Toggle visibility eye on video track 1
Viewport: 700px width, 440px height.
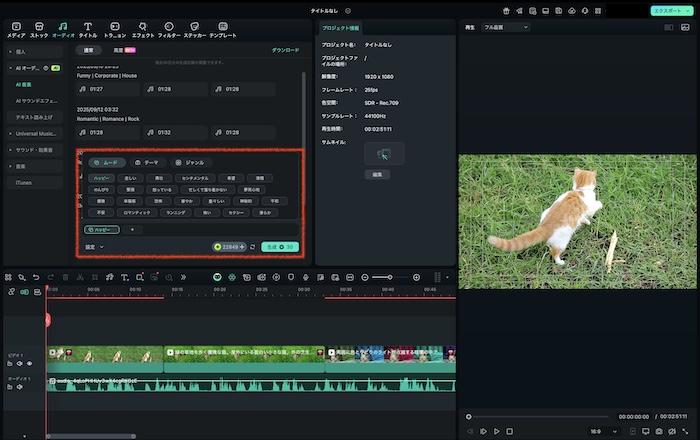[x=29, y=364]
